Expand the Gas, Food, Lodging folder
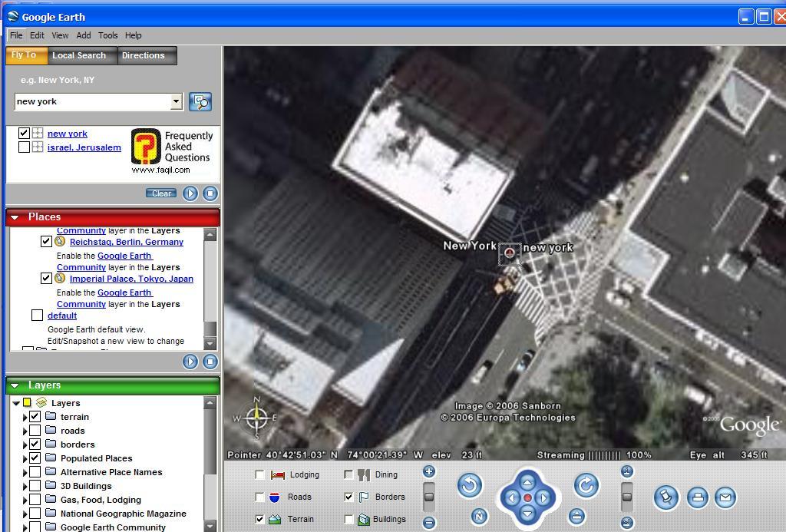The image size is (786, 532). pyautogui.click(x=25, y=500)
